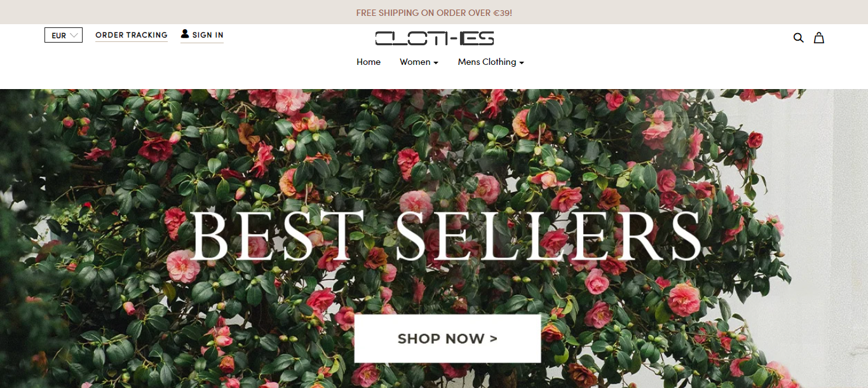The height and width of the screenshot is (388, 868).
Task: Select the Mens Clothing menu item
Action: (491, 62)
